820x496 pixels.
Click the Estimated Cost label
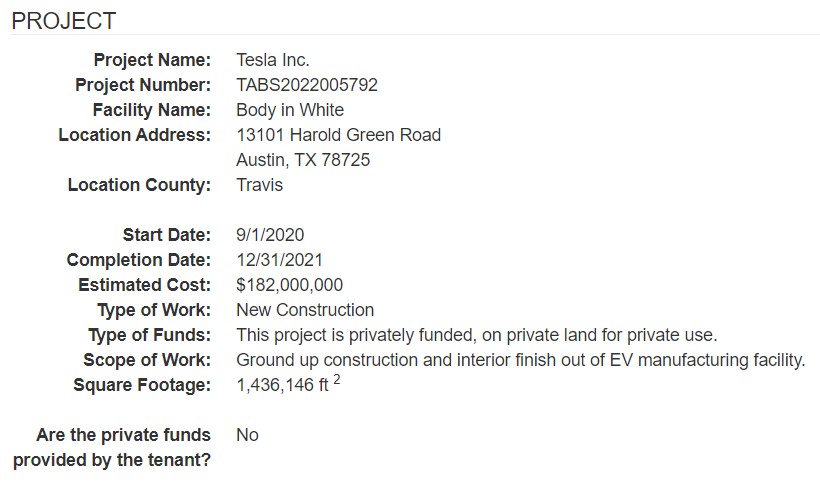click(145, 285)
